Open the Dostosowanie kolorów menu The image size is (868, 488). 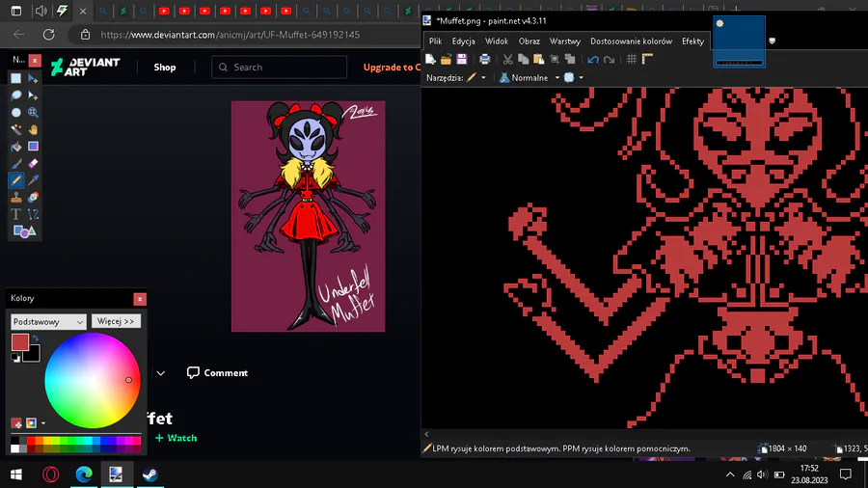click(631, 41)
